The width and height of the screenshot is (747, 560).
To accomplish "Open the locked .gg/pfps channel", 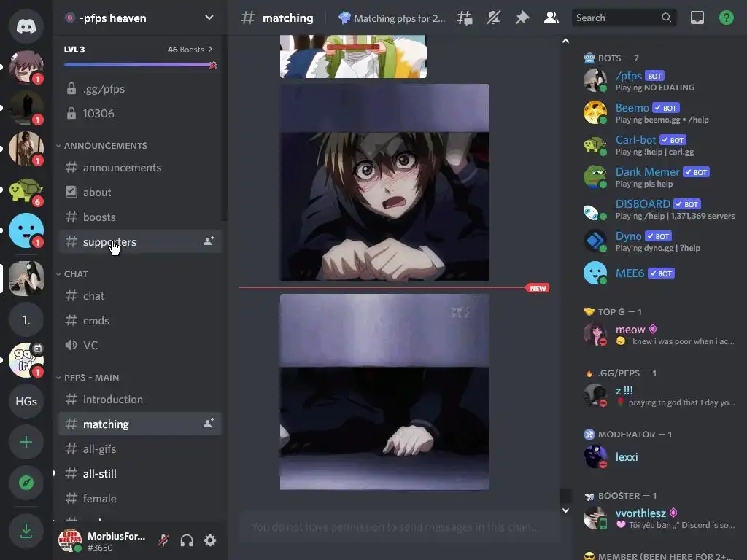I will [x=140, y=88].
